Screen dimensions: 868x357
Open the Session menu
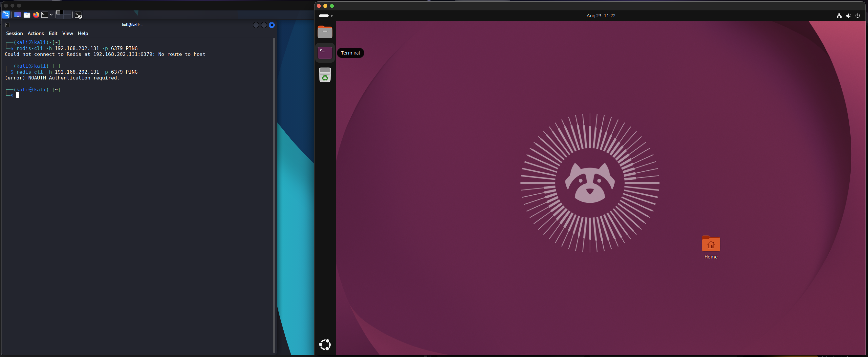[14, 33]
